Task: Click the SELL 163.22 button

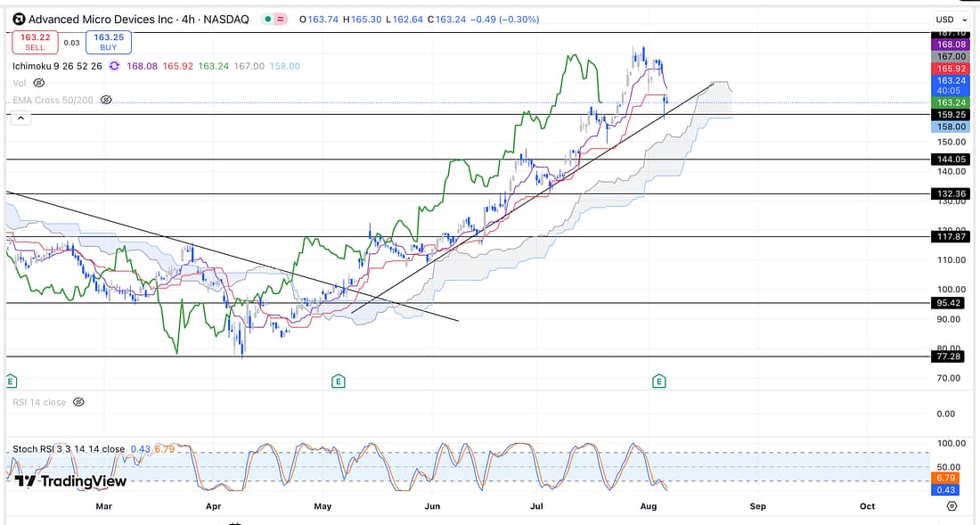Action: pos(35,42)
